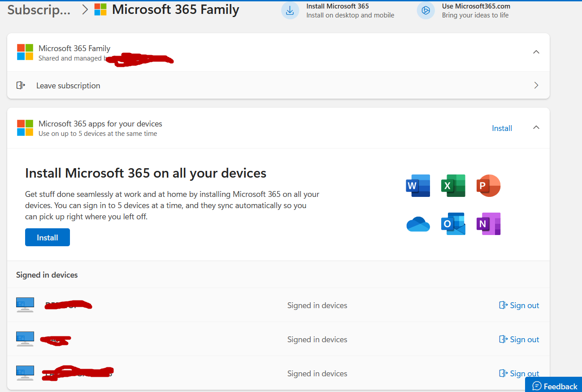Open Leave subscription chevron arrow

[536, 85]
